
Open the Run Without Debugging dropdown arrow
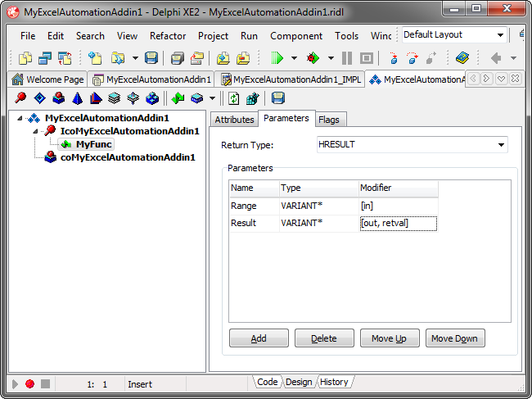(331, 58)
